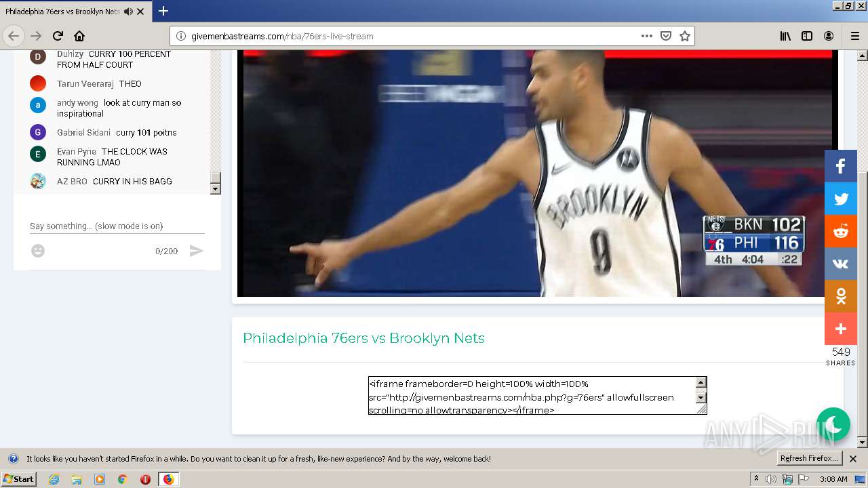
Task: Click the embed textarea scroll down arrow
Action: pyautogui.click(x=701, y=397)
